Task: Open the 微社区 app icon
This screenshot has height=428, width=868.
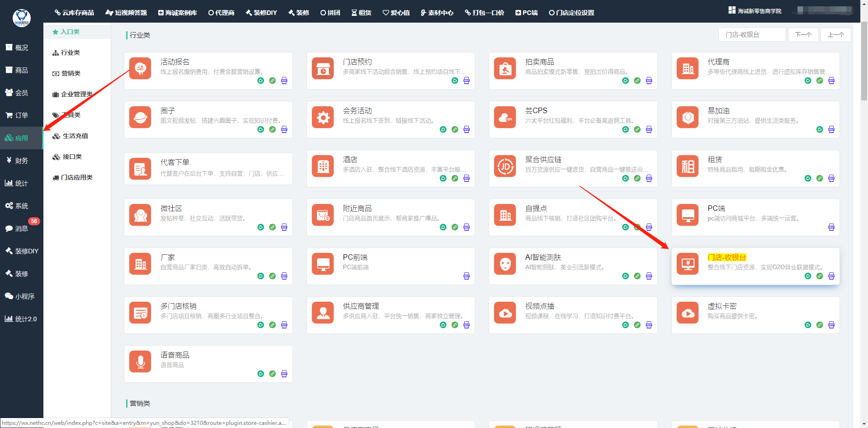Action: point(140,215)
